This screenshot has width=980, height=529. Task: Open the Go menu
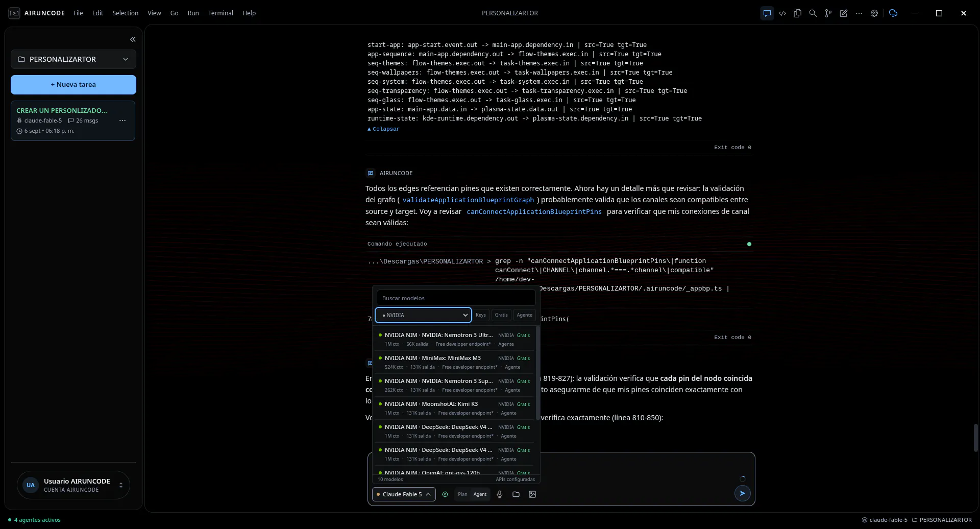point(174,13)
